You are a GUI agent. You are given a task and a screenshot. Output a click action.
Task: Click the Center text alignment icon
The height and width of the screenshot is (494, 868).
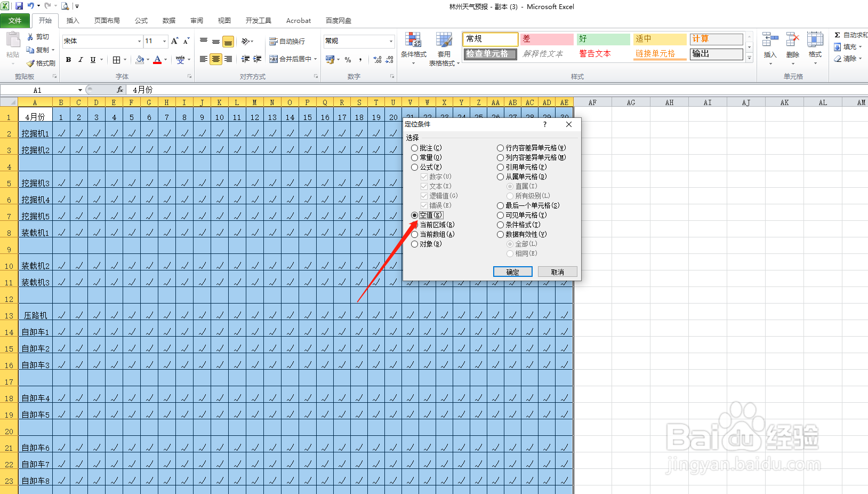pos(216,59)
